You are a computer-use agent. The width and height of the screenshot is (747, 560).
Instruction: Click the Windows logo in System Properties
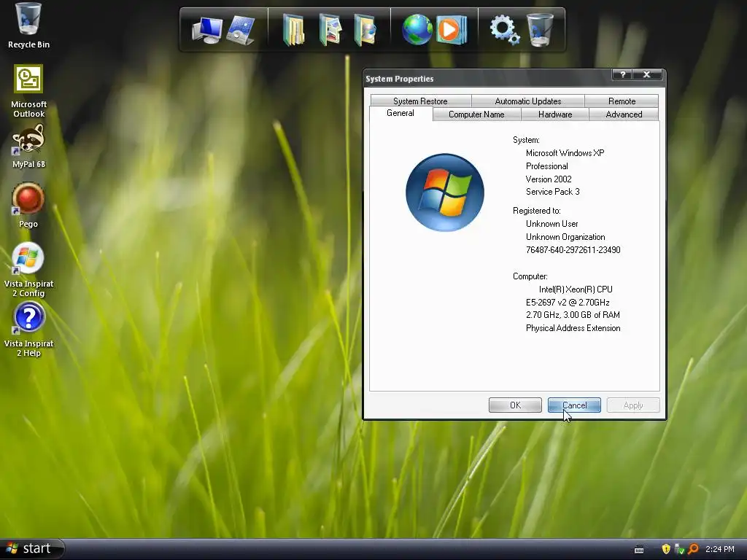(445, 192)
